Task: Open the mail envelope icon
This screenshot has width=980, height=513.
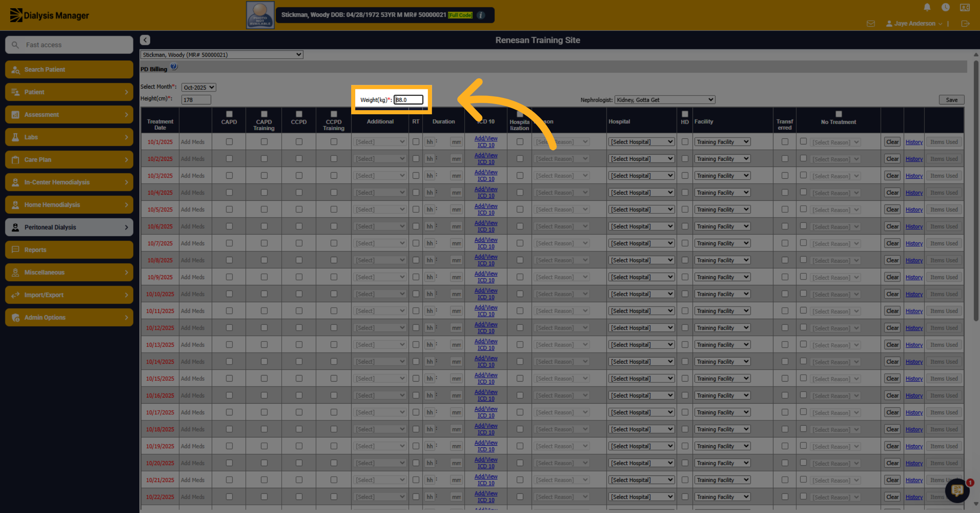Action: click(x=871, y=24)
